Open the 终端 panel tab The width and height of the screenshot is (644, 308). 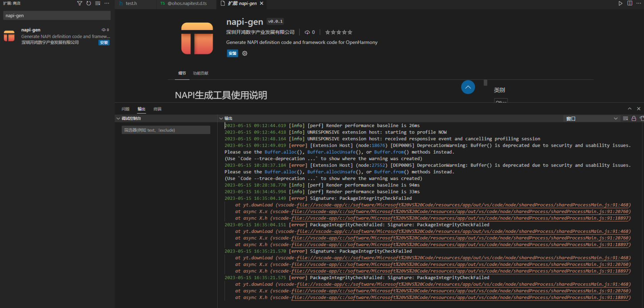pos(157,109)
